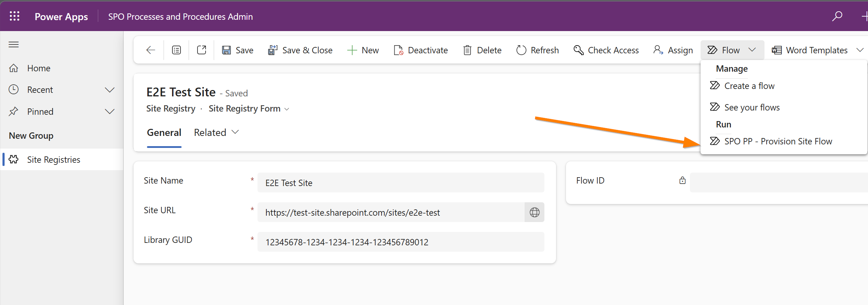Image resolution: width=868 pixels, height=305 pixels.
Task: Go back using the arrow icon
Action: pos(151,50)
